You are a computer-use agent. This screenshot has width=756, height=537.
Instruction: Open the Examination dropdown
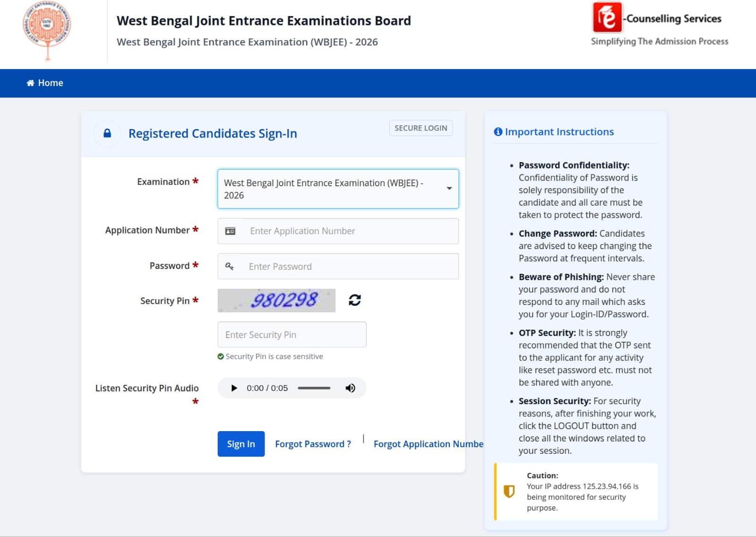338,189
